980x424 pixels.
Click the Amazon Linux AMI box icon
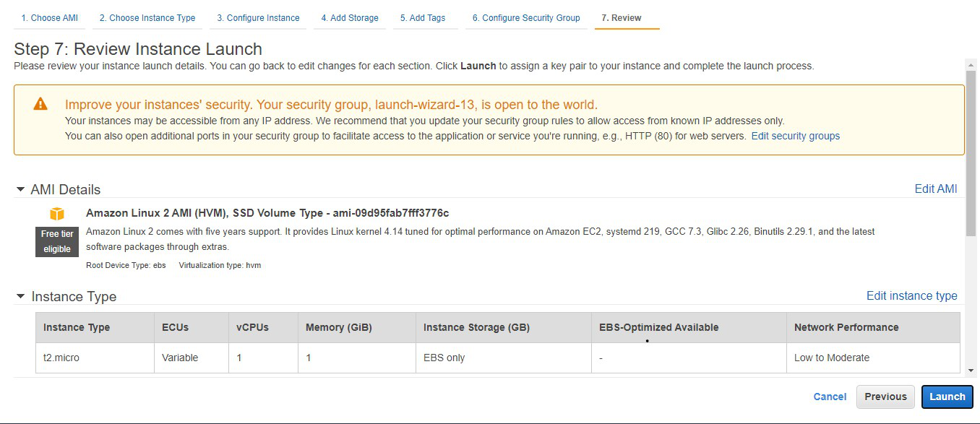(57, 214)
